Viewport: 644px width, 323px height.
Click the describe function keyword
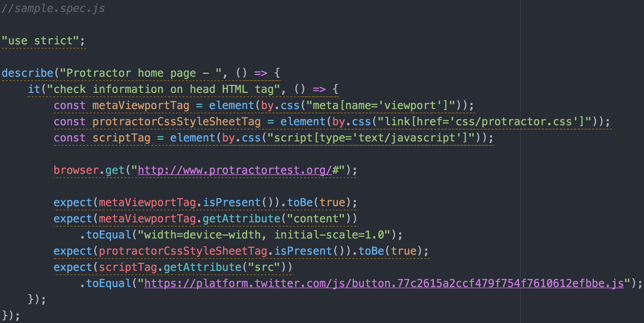(28, 73)
